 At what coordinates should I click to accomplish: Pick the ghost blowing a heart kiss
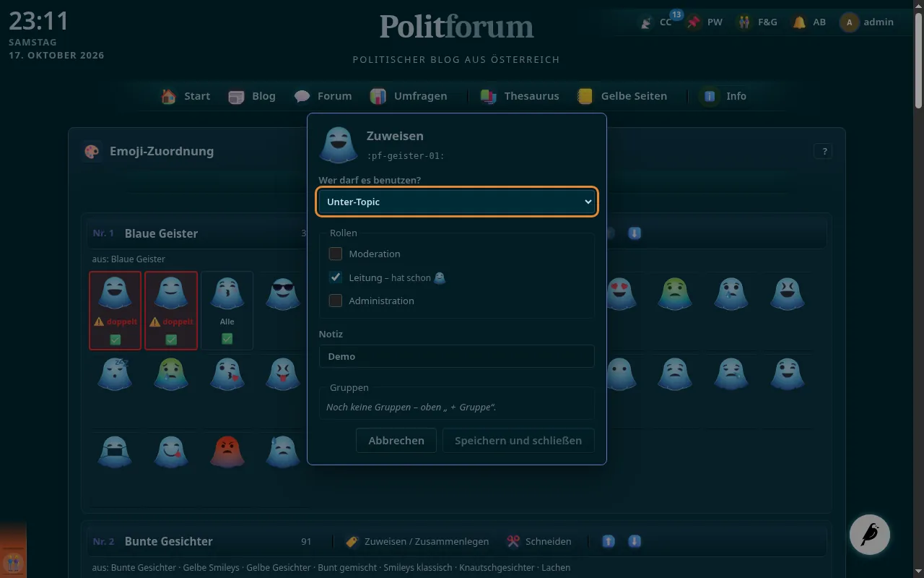click(227, 374)
